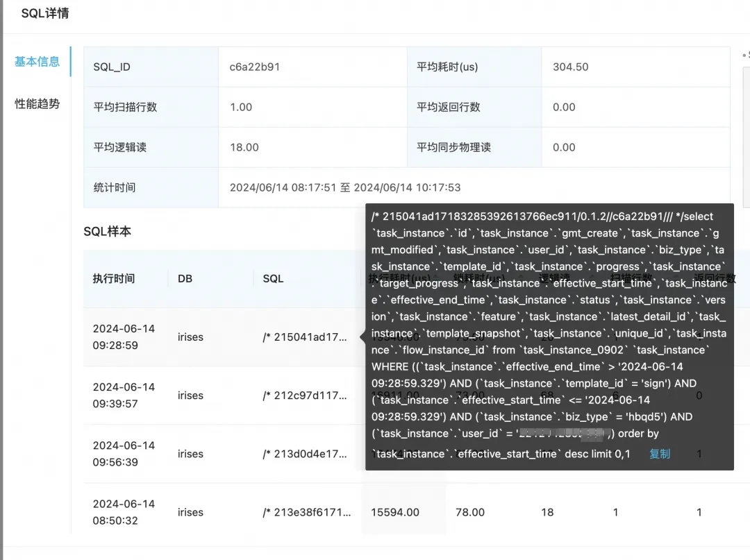Image resolution: width=750 pixels, height=560 pixels.
Task: Click the 平均耗时(us) label
Action: (447, 67)
